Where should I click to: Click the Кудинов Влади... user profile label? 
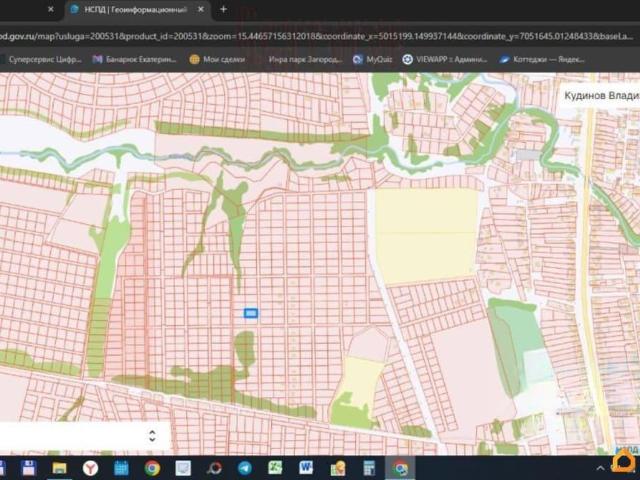pos(602,96)
